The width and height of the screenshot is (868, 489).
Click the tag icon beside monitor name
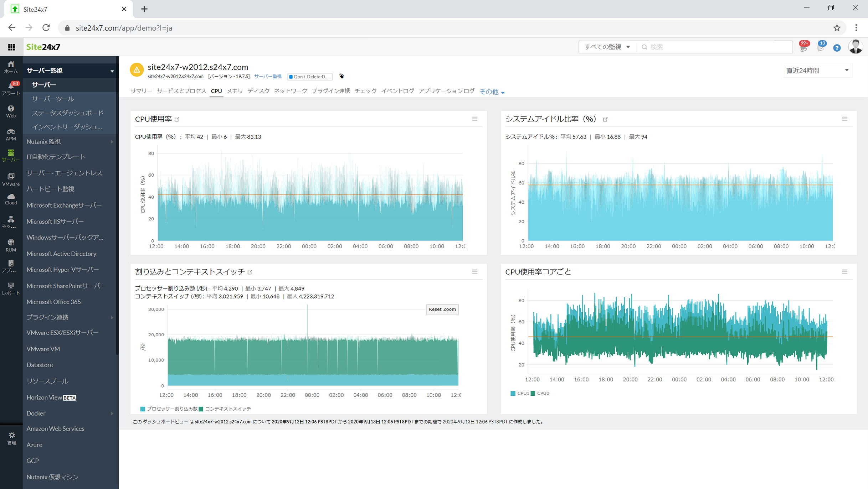(x=341, y=76)
